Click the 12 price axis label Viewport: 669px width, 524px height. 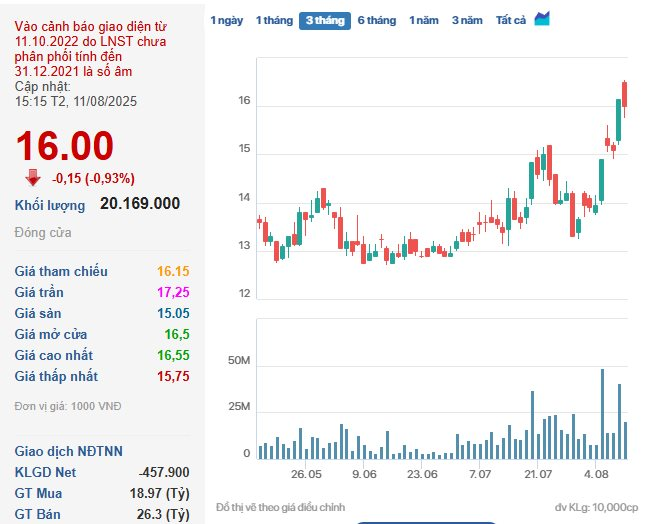click(244, 293)
